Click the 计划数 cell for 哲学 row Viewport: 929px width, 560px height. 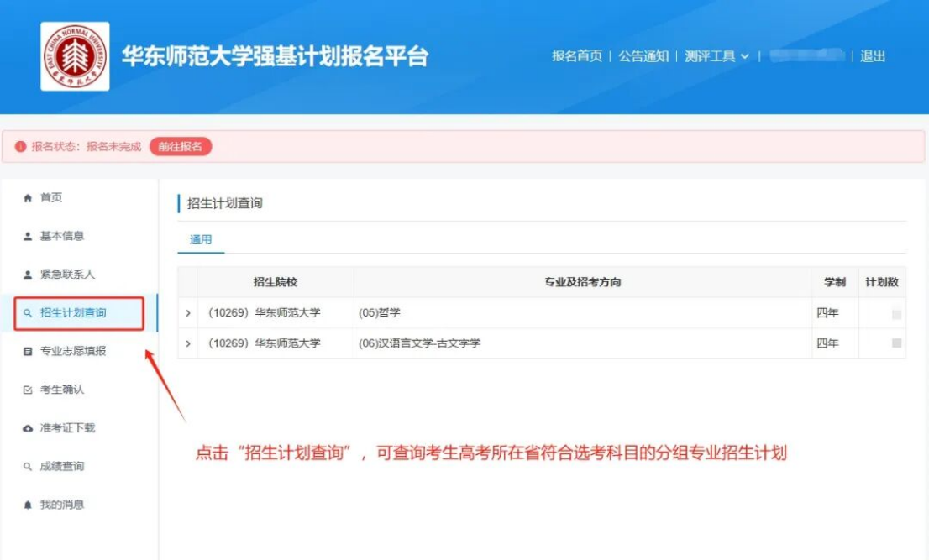(896, 314)
